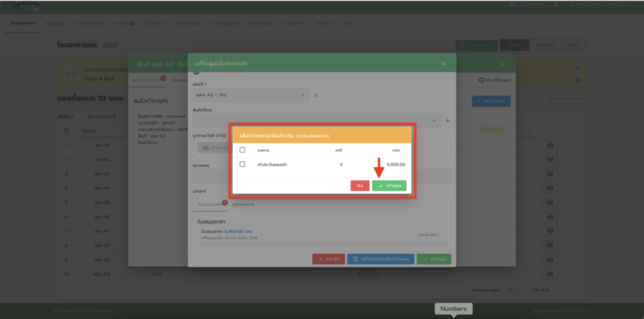Click the filter funnel icon in table header
This screenshot has height=319, width=644.
(x=67, y=131)
